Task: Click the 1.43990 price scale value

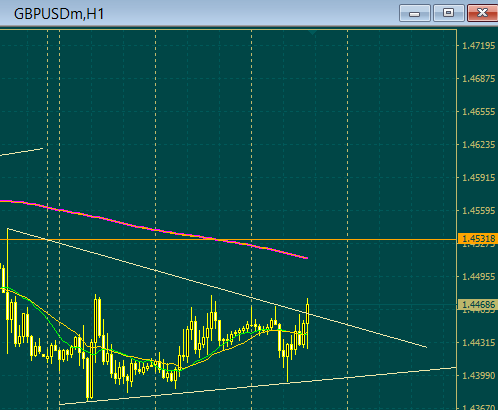Action: point(478,376)
